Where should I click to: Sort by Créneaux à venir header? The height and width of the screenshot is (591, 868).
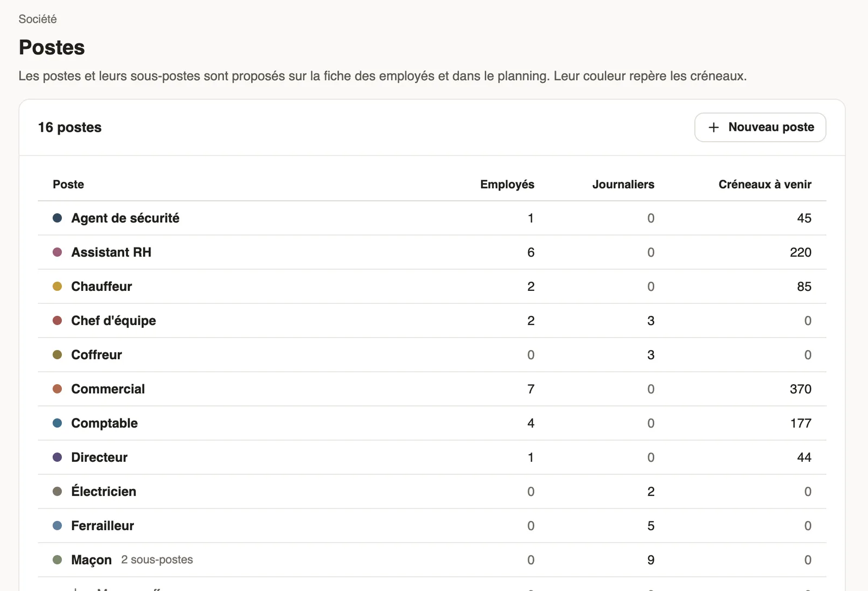click(x=765, y=185)
